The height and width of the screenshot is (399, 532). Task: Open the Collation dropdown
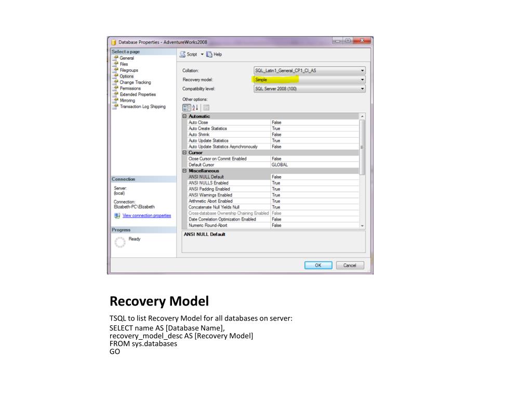[x=310, y=71]
